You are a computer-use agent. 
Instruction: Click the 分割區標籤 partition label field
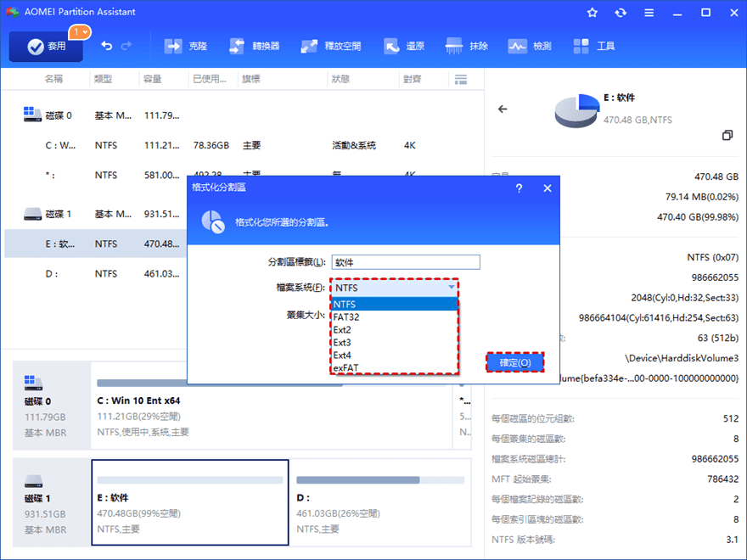[x=406, y=262]
